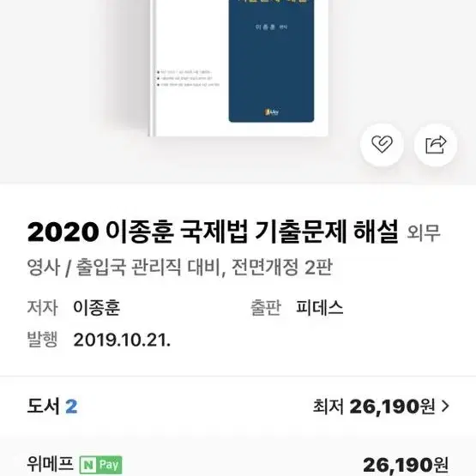The width and height of the screenshot is (476, 476).
Task: Tap the heart icon to save the book
Action: (382, 144)
